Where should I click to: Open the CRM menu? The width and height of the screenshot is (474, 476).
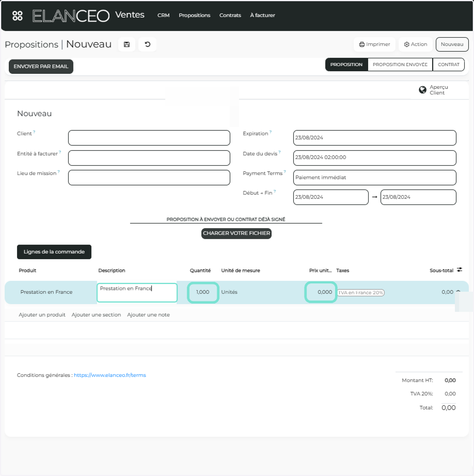(x=164, y=15)
